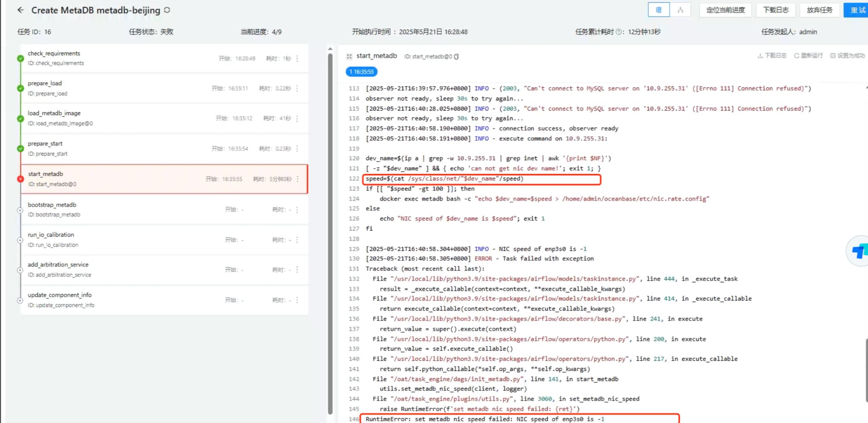This screenshot has height=423, width=868.
Task: Click 设置为成功 in the log panel
Action: tap(847, 56)
